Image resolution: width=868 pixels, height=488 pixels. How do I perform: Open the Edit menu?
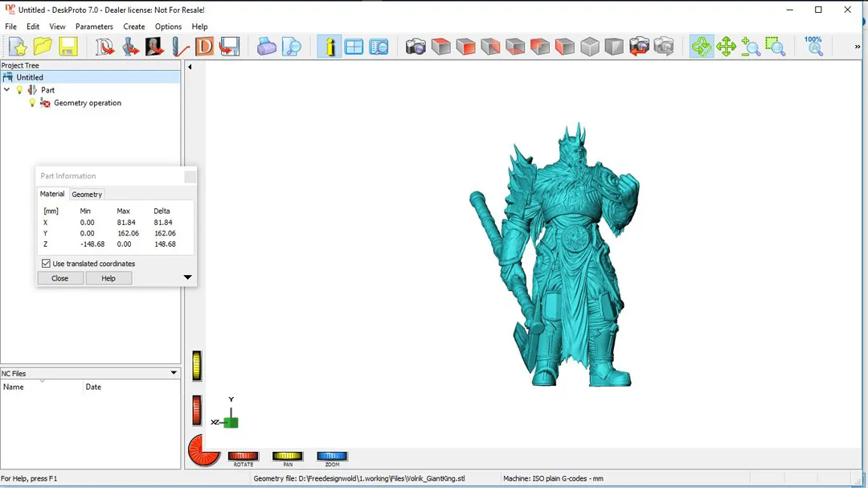coord(33,27)
